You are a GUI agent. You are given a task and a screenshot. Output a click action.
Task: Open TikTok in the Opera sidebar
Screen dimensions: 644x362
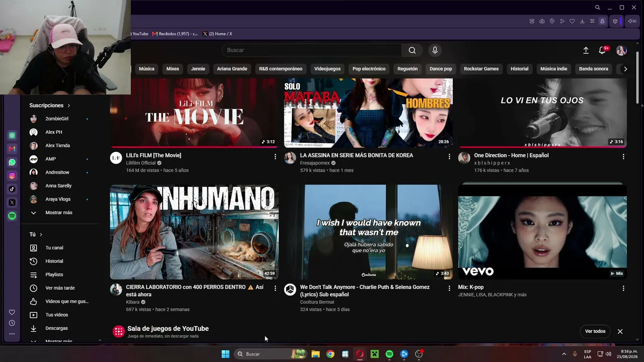tap(12, 189)
